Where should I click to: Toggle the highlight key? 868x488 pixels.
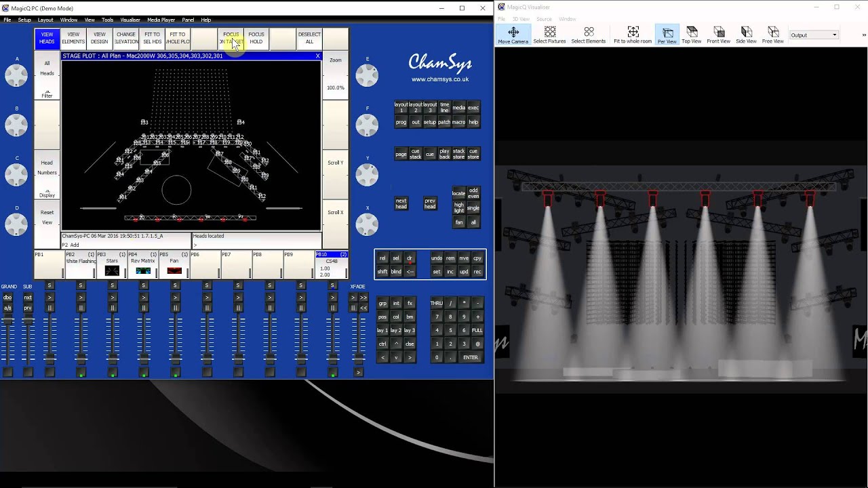click(x=459, y=208)
